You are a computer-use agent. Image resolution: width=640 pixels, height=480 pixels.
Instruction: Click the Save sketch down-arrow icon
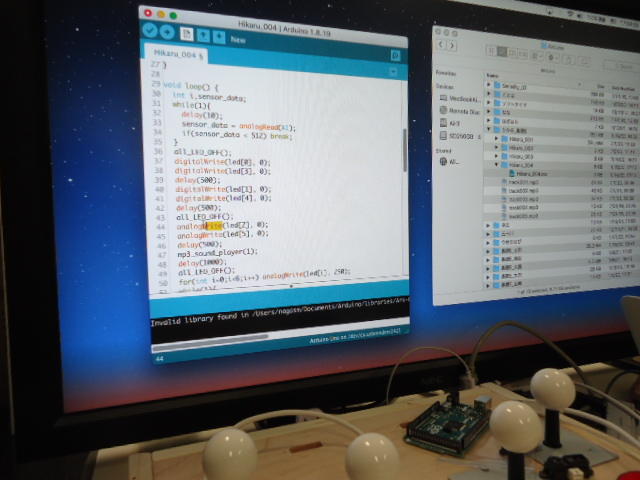point(219,37)
